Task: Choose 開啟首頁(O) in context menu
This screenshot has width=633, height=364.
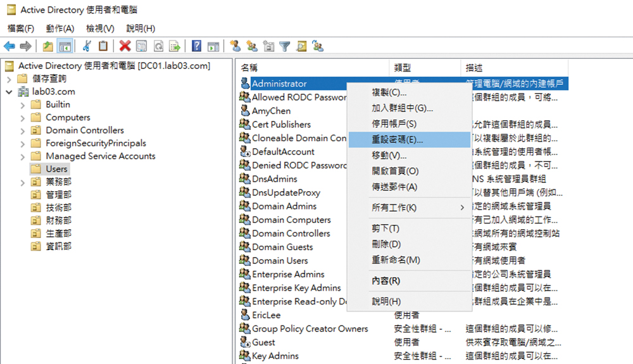Action: pos(410,171)
